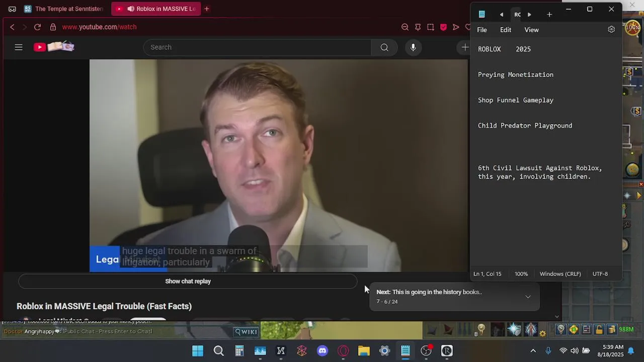Open a new browser tab
644x362 pixels.
(x=206, y=9)
